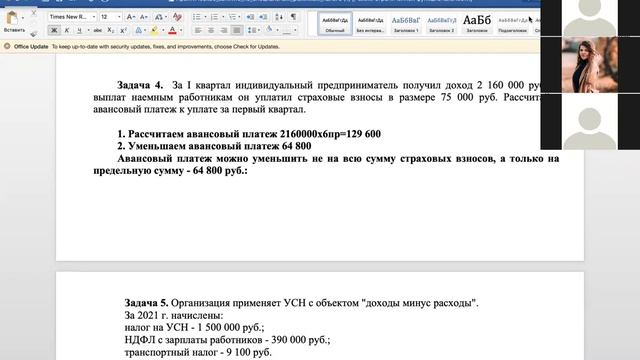Toggle Underline (Ч) formatting
Viewport: 640px width, 360px height.
(x=79, y=30)
